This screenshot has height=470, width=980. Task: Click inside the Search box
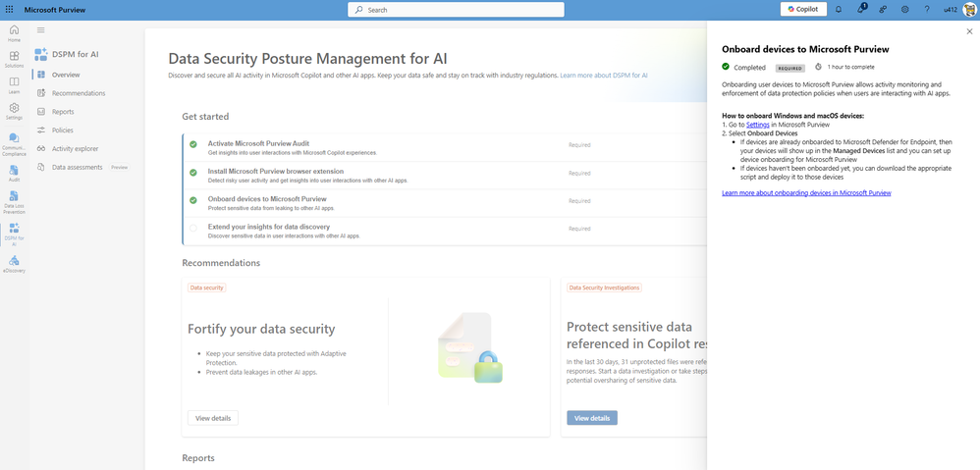[x=457, y=10]
